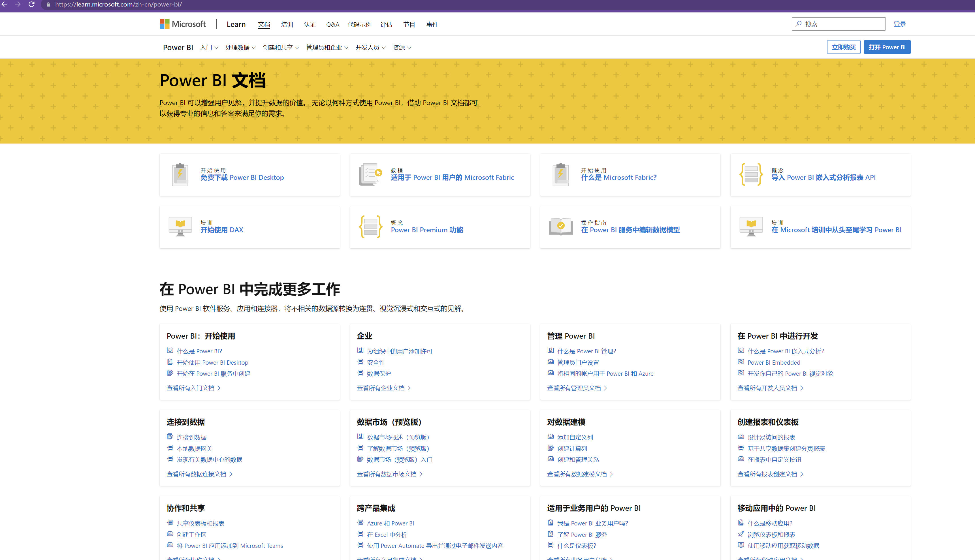Image resolution: width=975 pixels, height=560 pixels.
Task: Select the Q&A top navigation item
Action: point(332,24)
